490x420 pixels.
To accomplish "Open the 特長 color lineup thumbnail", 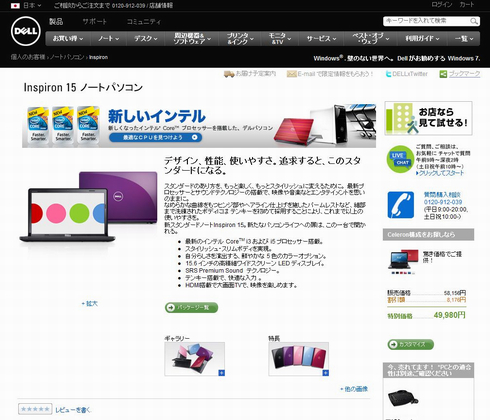I will point(299,359).
